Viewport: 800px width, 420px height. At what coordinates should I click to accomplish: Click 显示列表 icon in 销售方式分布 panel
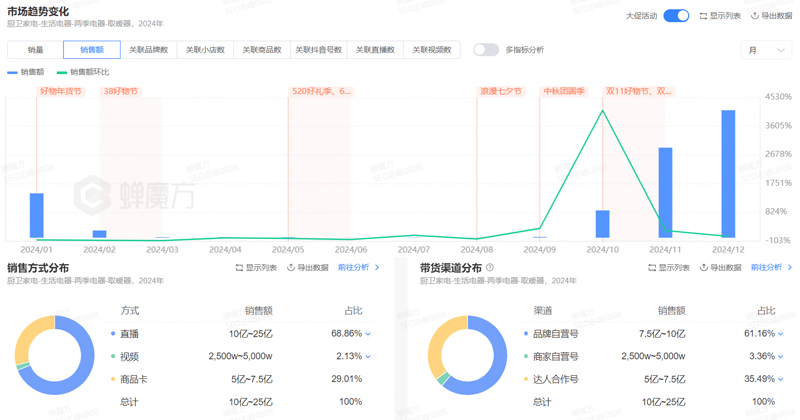coord(239,268)
